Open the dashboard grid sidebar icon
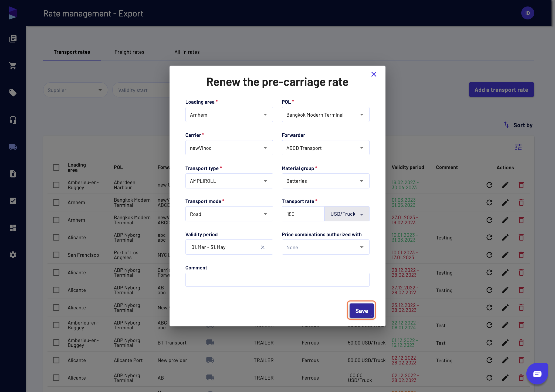 pos(13,228)
